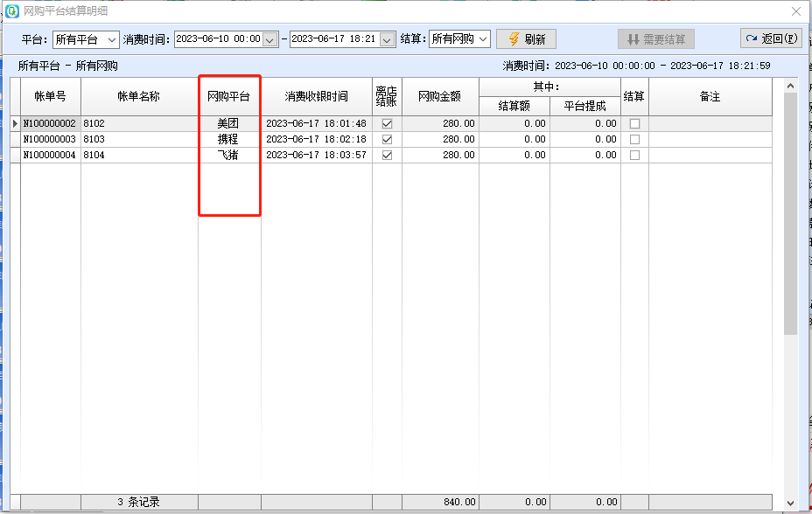Click the 携程 platform cell

click(227, 139)
